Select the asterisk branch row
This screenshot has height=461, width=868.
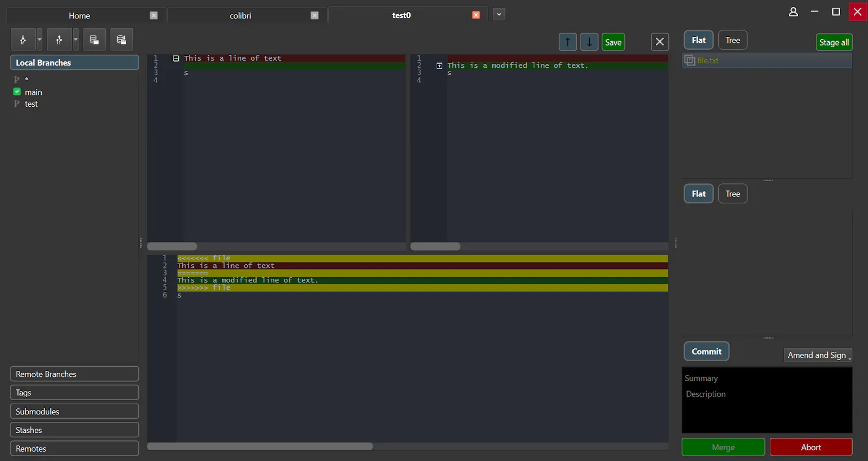tap(74, 79)
